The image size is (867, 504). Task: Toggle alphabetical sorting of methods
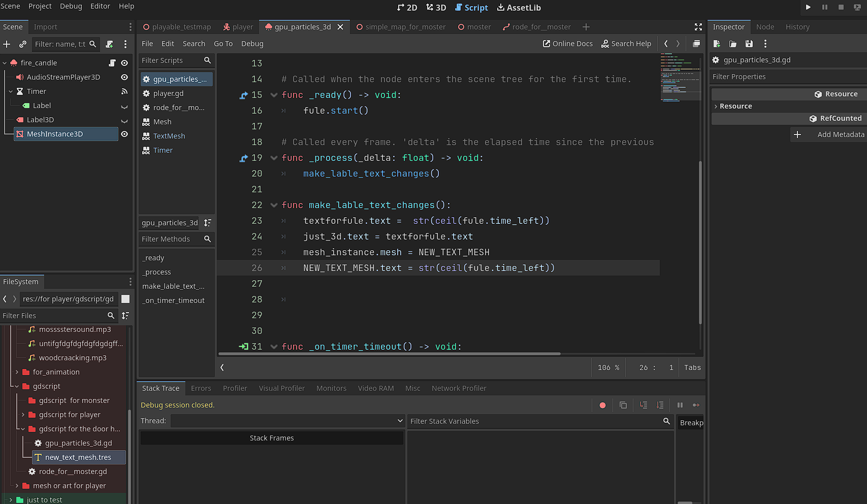(x=207, y=223)
